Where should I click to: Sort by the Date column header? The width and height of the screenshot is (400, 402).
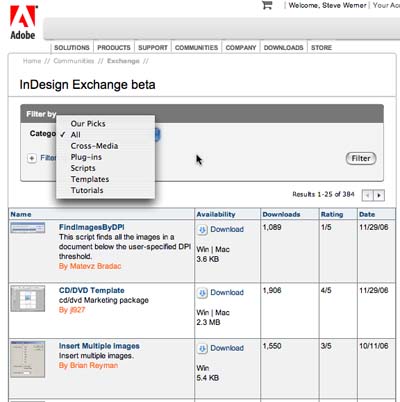[x=367, y=214]
